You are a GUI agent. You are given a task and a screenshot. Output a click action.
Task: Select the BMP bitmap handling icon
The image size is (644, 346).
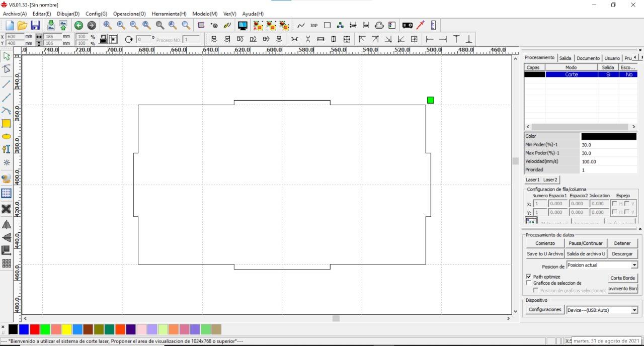coord(314,26)
